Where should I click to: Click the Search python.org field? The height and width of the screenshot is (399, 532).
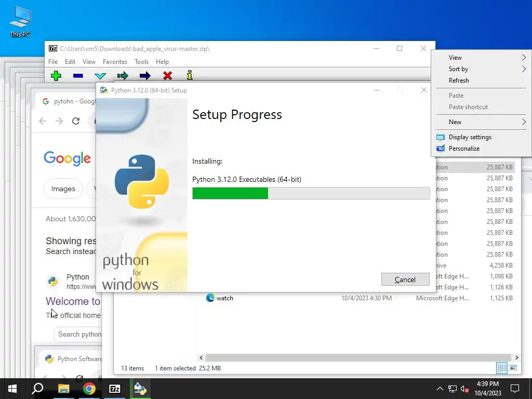[78, 335]
